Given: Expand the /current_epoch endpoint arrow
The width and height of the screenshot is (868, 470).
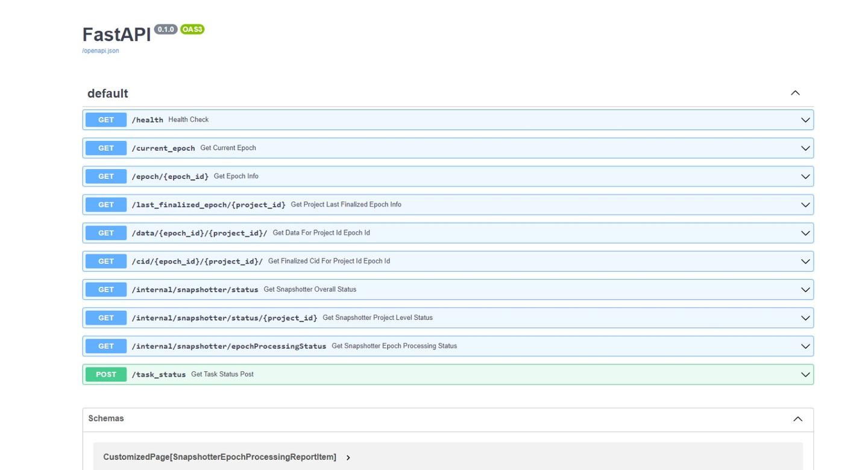Looking at the screenshot, I should tap(805, 148).
